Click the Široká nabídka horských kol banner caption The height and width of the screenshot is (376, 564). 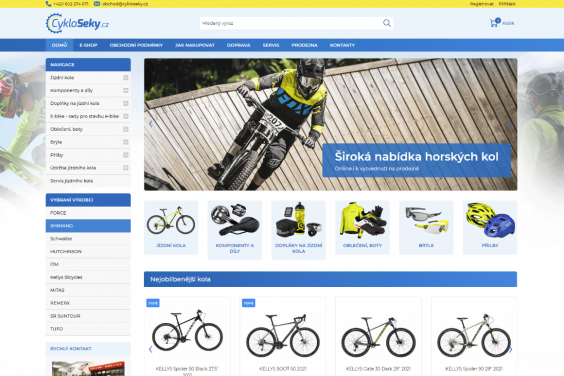pos(417,160)
